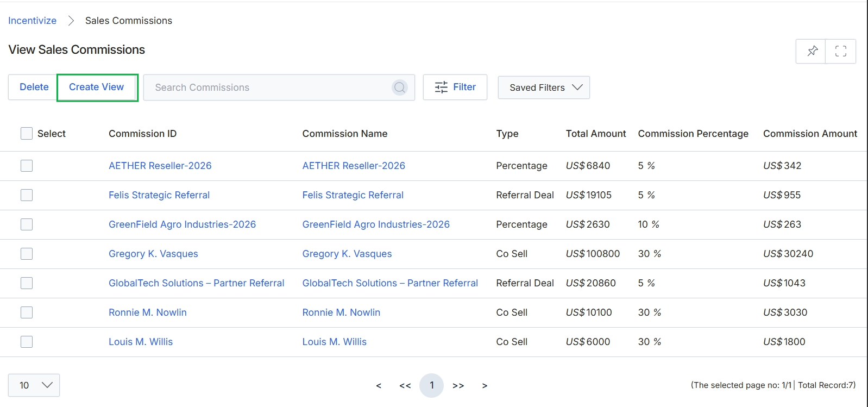The width and height of the screenshot is (868, 407).
Task: Click the Delete button
Action: (34, 87)
